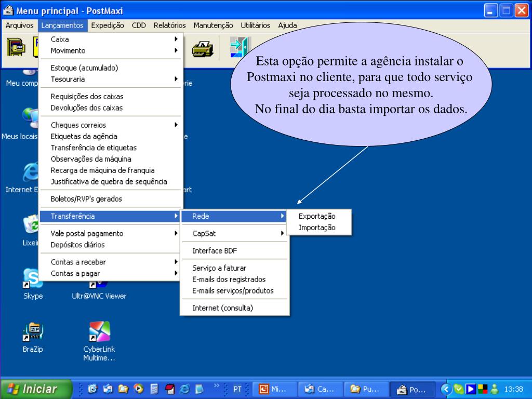Choose Importação from Rede submenu
The width and height of the screenshot is (532, 399).
click(x=318, y=228)
